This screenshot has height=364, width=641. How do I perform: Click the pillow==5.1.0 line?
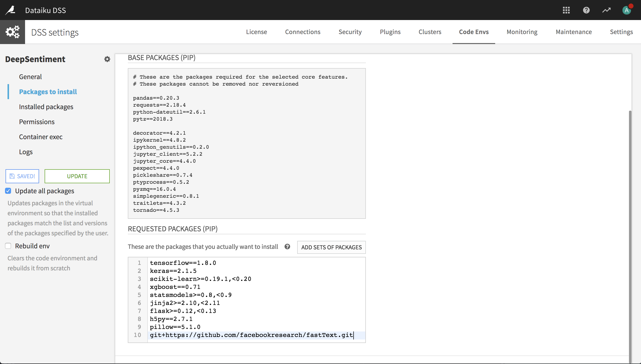coord(175,327)
